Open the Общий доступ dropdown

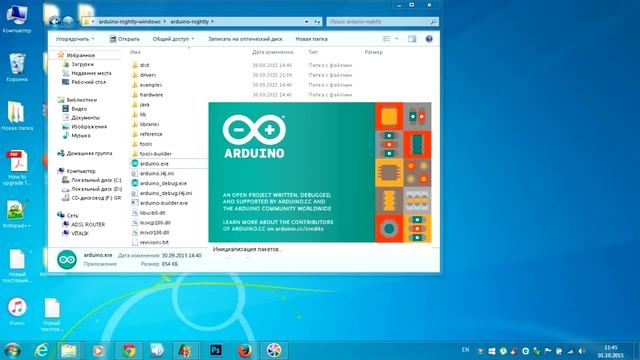173,39
